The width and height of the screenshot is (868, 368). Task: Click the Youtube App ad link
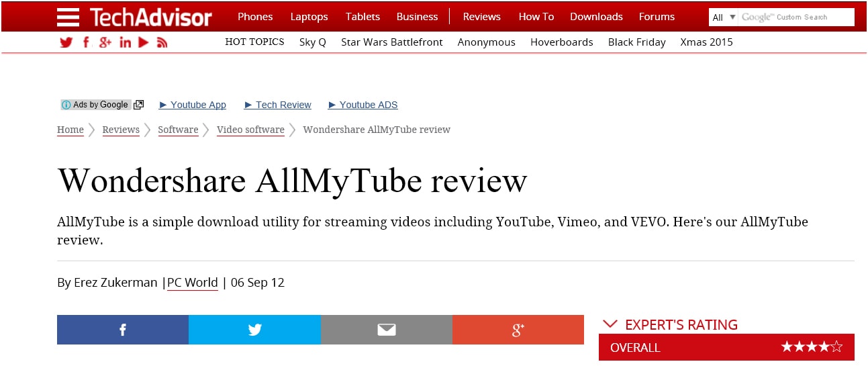193,105
